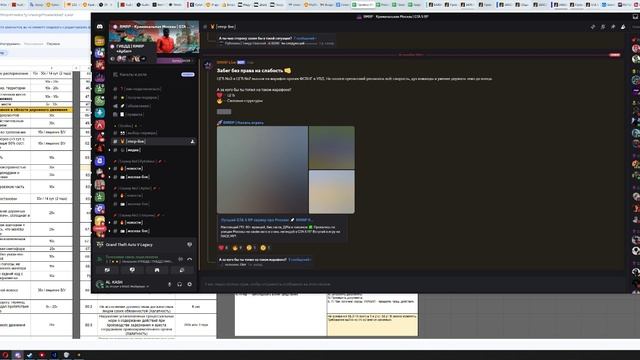The height and width of the screenshot is (360, 640).
Task: Open the [объявления] announcement channel
Action: (x=153, y=106)
